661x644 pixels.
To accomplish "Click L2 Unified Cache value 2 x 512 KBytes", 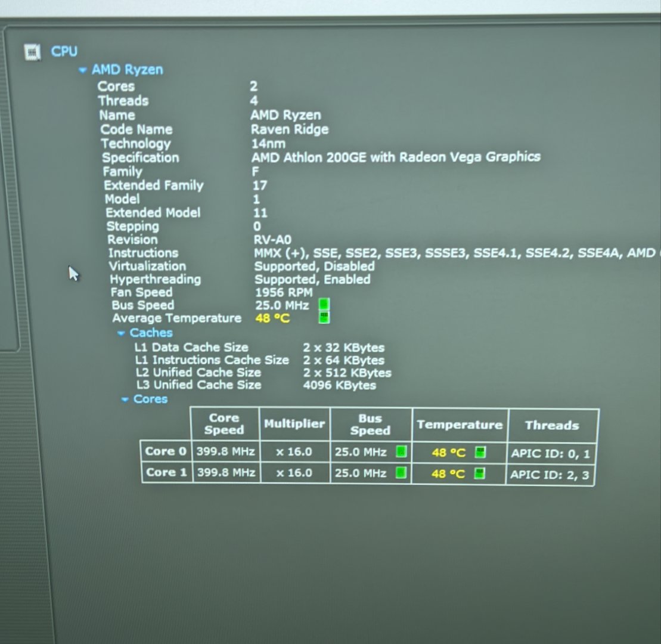I will [x=347, y=373].
